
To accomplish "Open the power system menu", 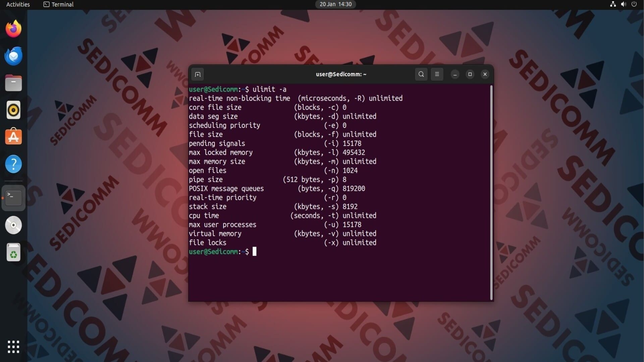I will tap(634, 4).
